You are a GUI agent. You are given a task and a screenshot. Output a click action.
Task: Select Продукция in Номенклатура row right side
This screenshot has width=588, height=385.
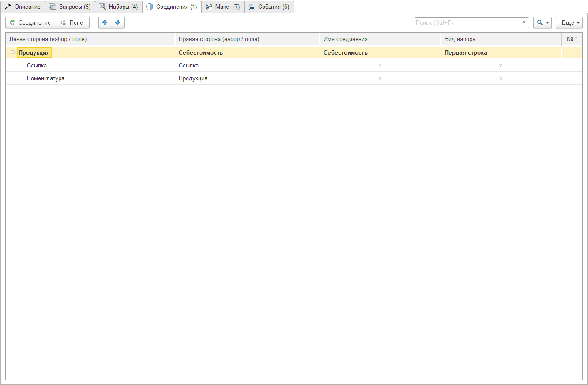[x=193, y=78]
